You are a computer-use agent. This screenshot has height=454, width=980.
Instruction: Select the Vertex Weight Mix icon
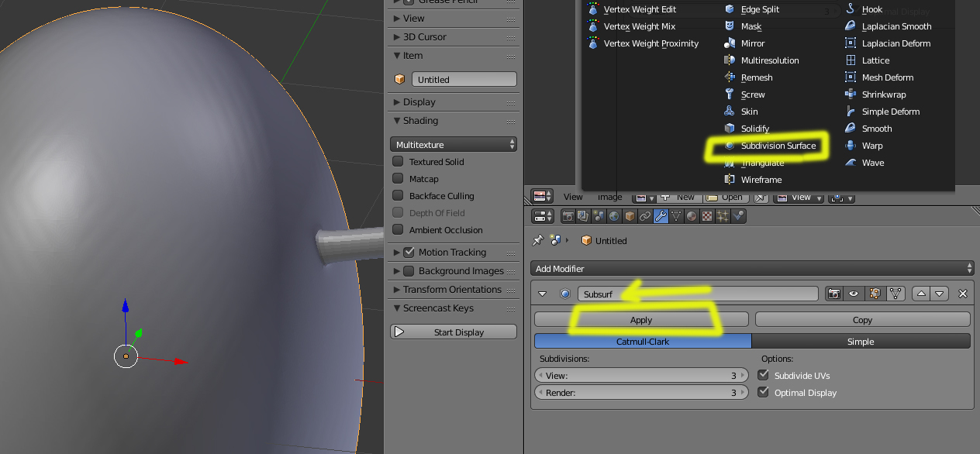594,26
